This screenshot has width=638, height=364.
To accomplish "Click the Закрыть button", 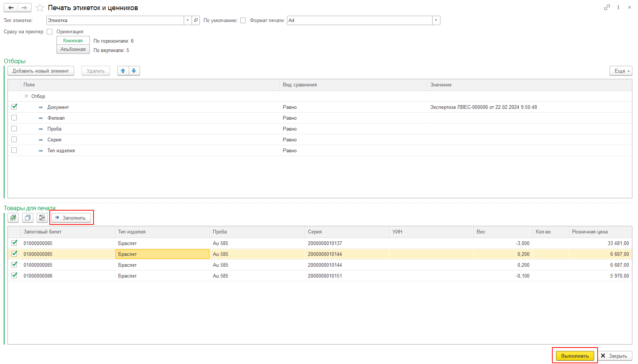I will tap(615, 356).
